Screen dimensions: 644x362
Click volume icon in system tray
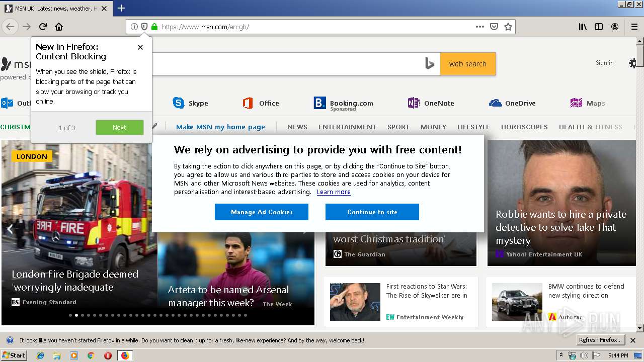pos(584,355)
